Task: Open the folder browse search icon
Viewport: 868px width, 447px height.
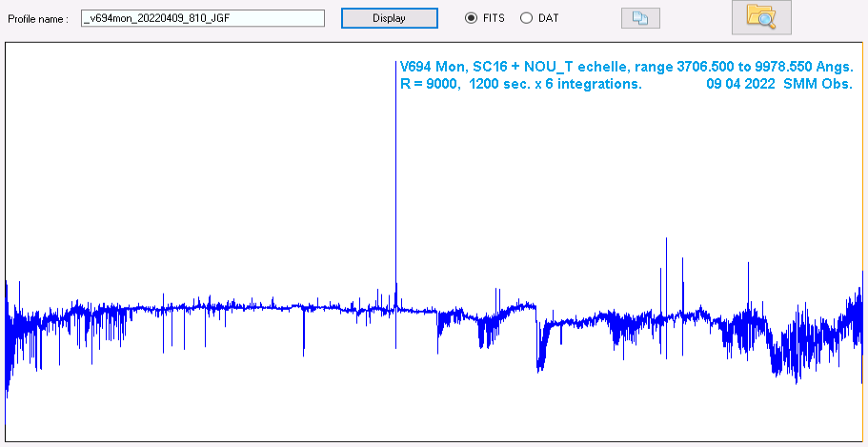Action: (760, 17)
